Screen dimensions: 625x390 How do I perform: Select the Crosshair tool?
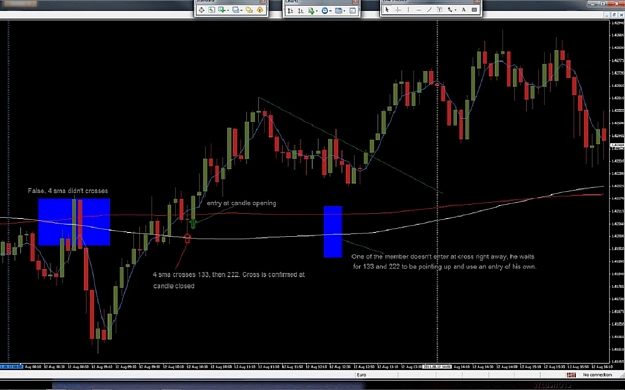[397, 10]
